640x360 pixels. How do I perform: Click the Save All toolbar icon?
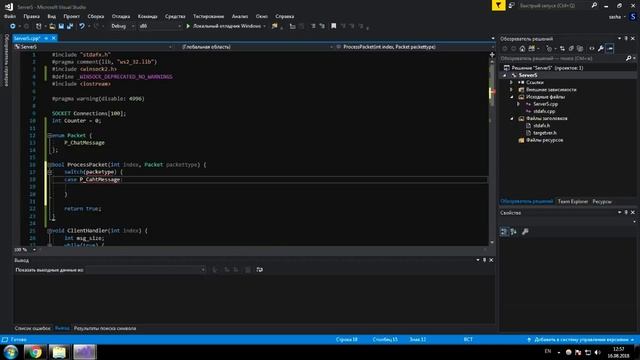point(70,26)
